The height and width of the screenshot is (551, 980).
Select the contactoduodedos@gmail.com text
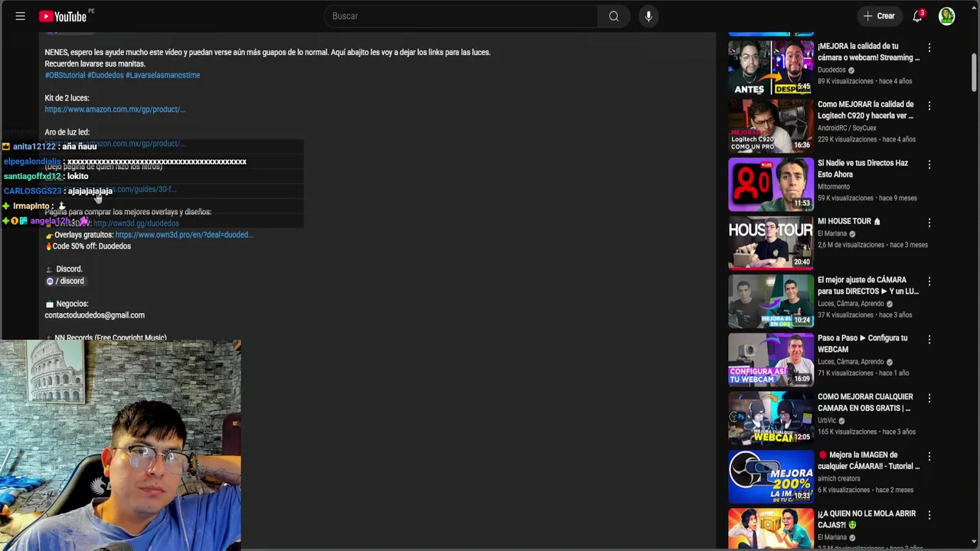(94, 315)
